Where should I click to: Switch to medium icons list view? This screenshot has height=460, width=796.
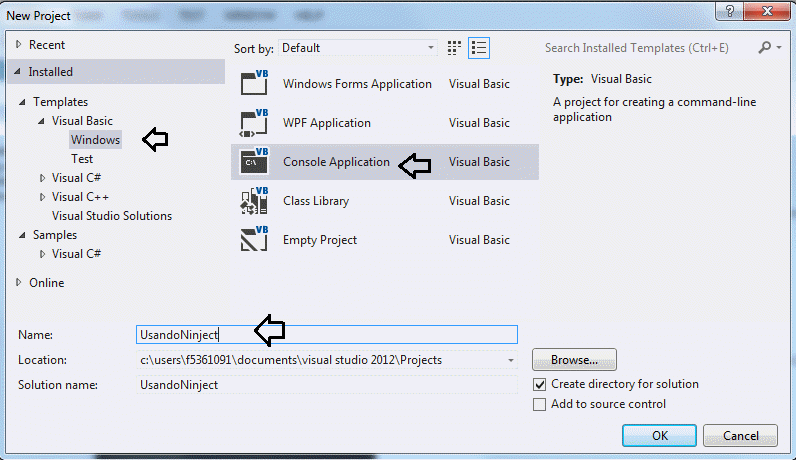(479, 48)
